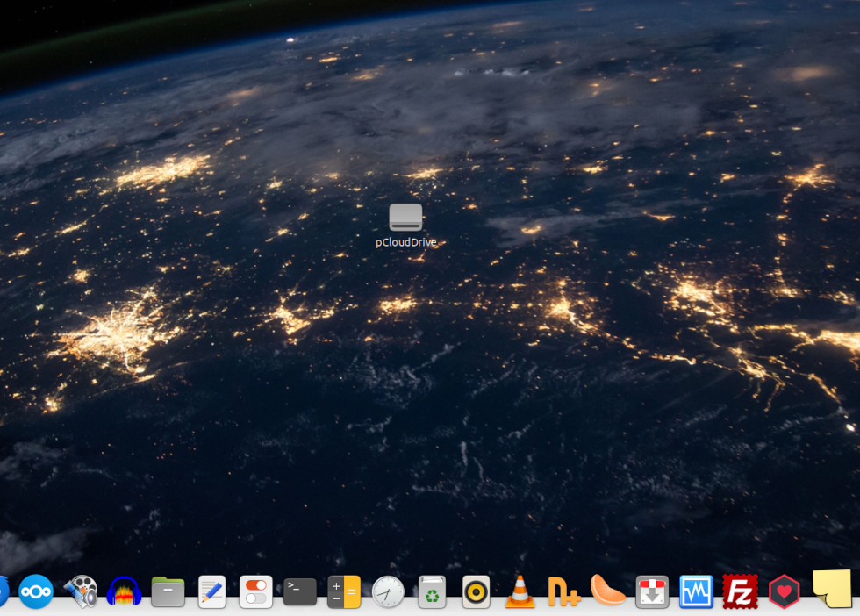The width and height of the screenshot is (860, 616).
Task: Open the text editor with pencil icon
Action: pyautogui.click(x=211, y=592)
